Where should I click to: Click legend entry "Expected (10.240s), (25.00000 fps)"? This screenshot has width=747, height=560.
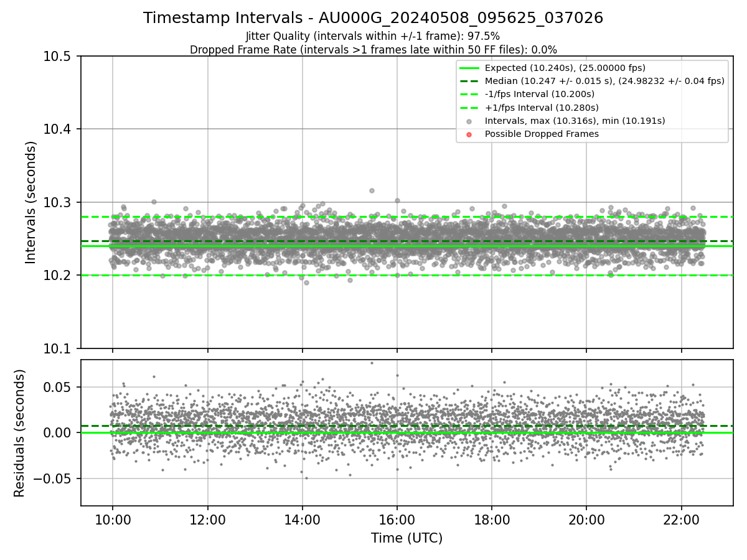(x=565, y=68)
